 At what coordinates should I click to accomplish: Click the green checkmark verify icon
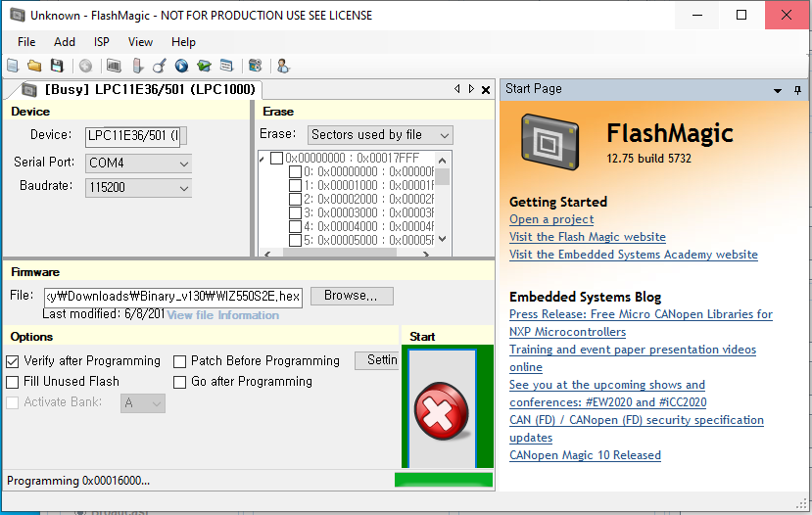[x=204, y=66]
